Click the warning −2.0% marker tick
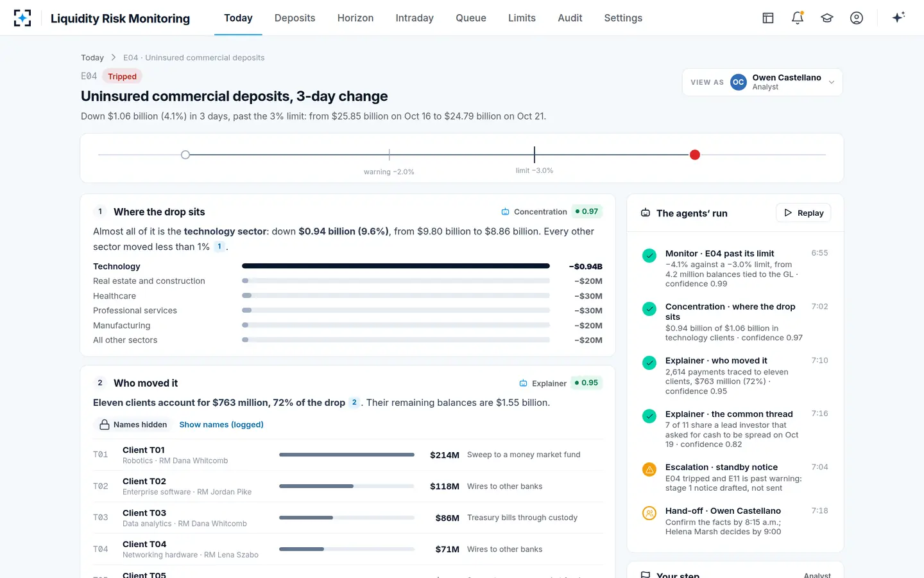The width and height of the screenshot is (924, 578). pyautogui.click(x=389, y=155)
